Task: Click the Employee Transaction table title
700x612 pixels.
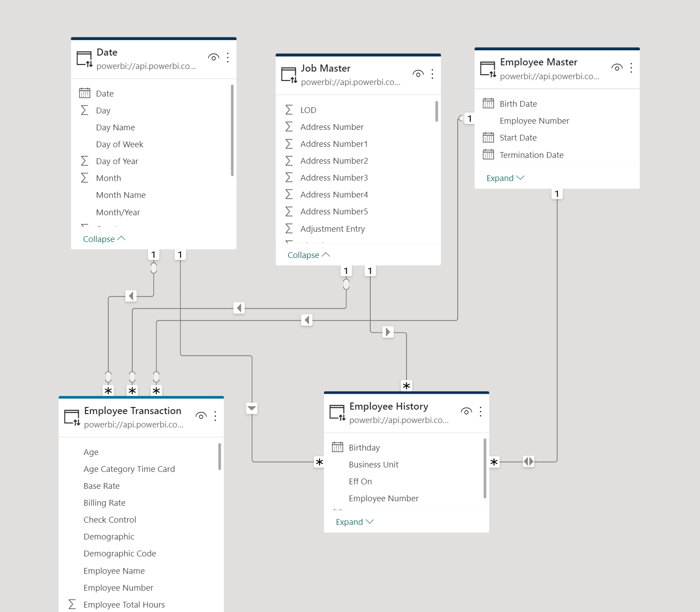Action: pyautogui.click(x=133, y=411)
